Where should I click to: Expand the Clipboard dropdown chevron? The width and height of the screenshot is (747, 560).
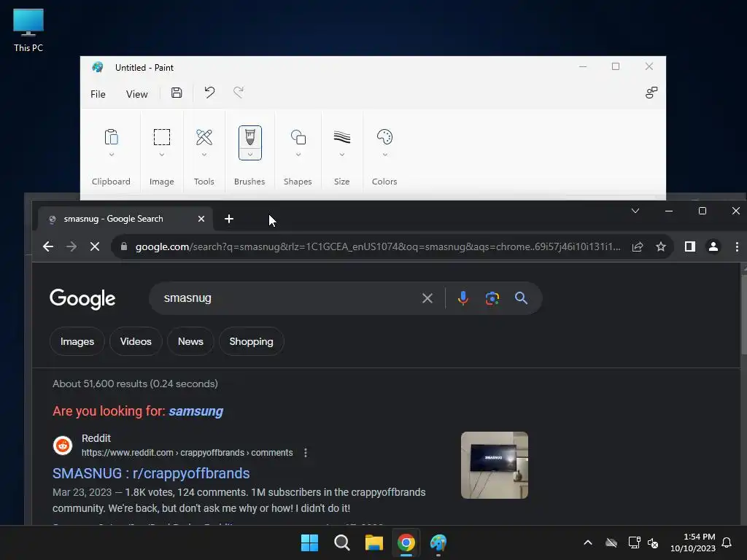(x=112, y=155)
